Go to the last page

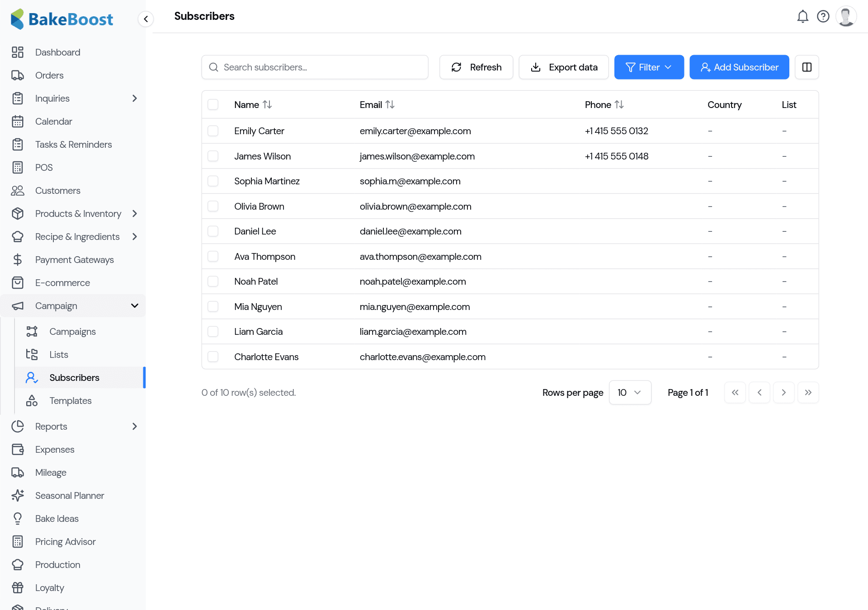[x=808, y=393]
